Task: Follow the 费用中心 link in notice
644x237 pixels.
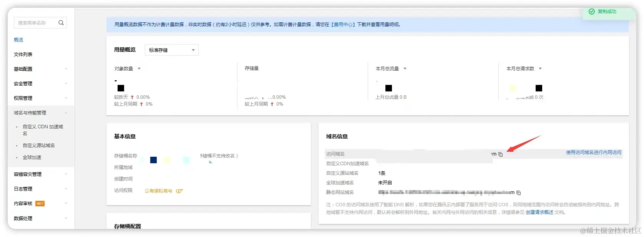Action: (343, 24)
